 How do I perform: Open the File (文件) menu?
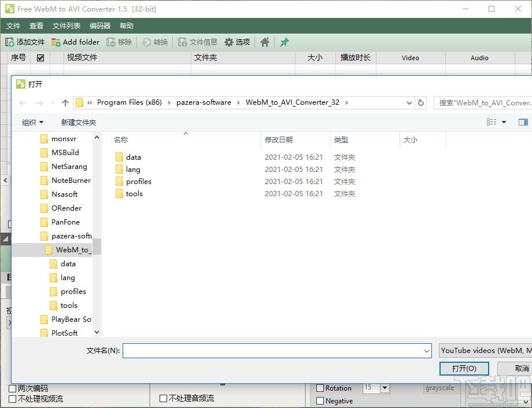pyautogui.click(x=13, y=26)
